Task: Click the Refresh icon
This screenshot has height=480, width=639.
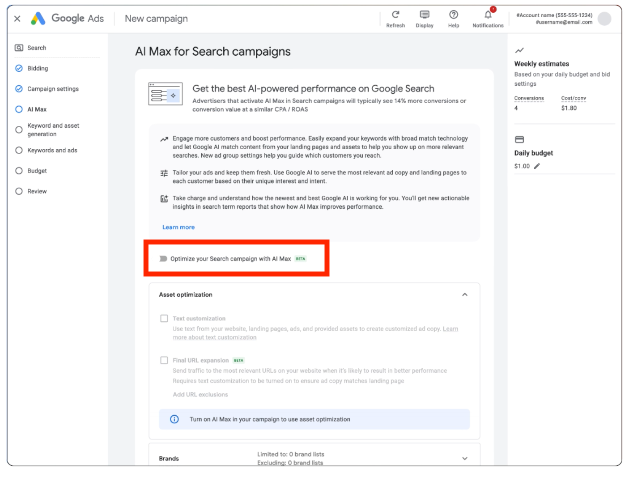Action: [395, 15]
